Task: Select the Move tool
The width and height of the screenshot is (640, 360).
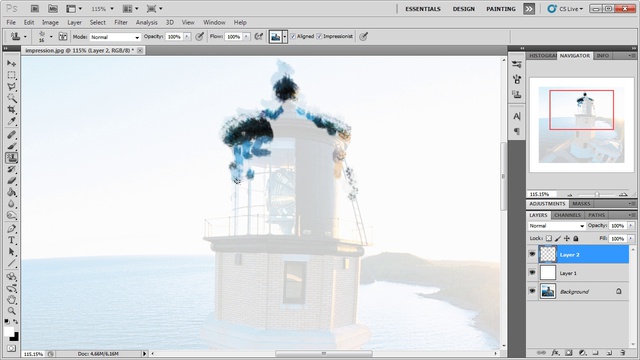Action: point(11,64)
